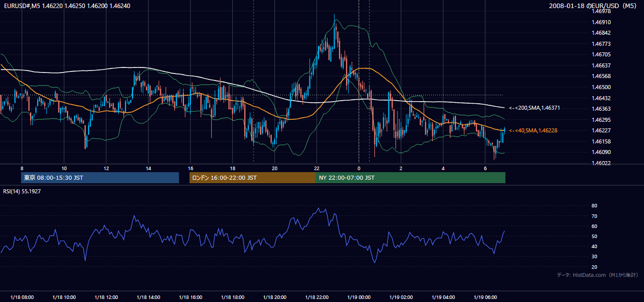
Task: Click hour tick 18 under the price chart
Action: (232, 168)
